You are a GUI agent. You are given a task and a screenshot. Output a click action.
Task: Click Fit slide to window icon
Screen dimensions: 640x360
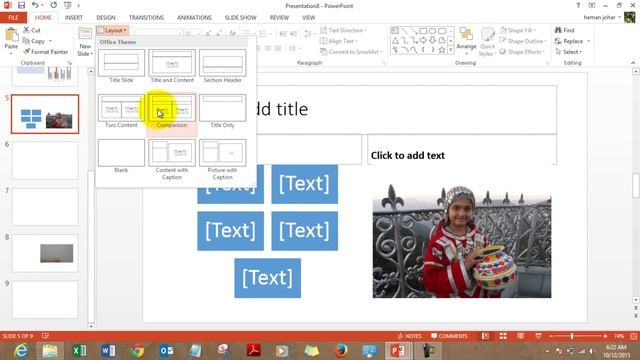[x=633, y=336]
